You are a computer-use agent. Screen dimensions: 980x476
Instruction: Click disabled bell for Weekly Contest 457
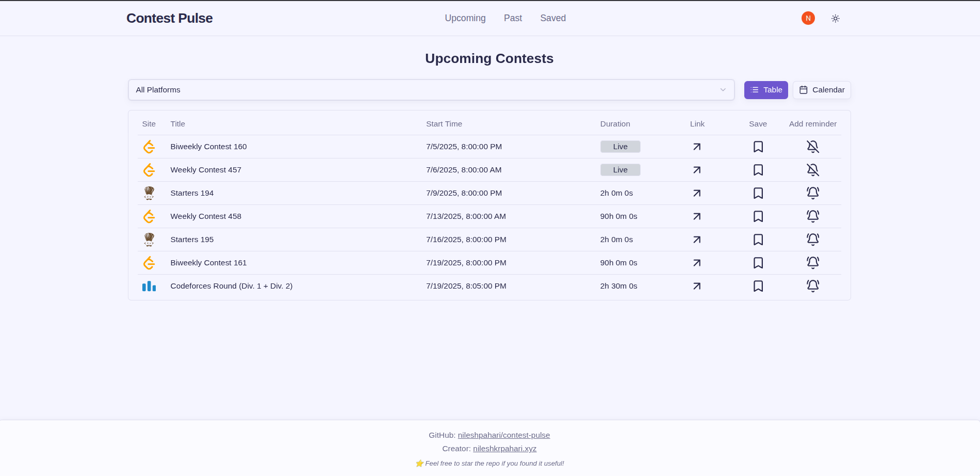coord(813,170)
